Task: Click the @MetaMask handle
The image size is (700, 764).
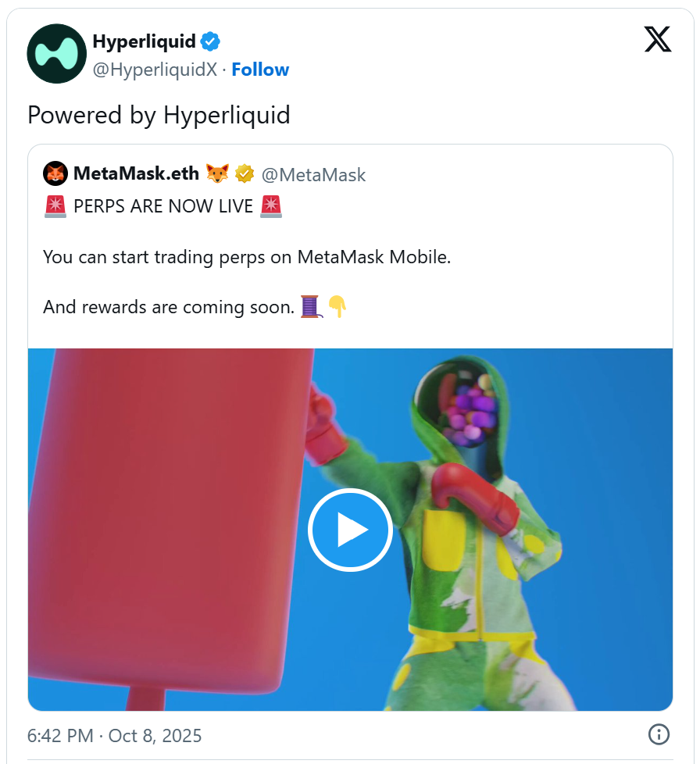Action: (315, 174)
